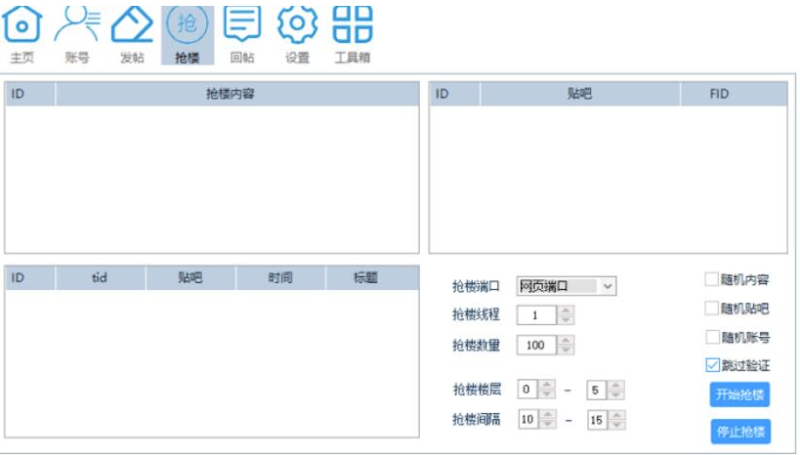Decrease the 抢楼数量 spinner value
Viewport: 800px width, 455px height.
click(x=566, y=350)
